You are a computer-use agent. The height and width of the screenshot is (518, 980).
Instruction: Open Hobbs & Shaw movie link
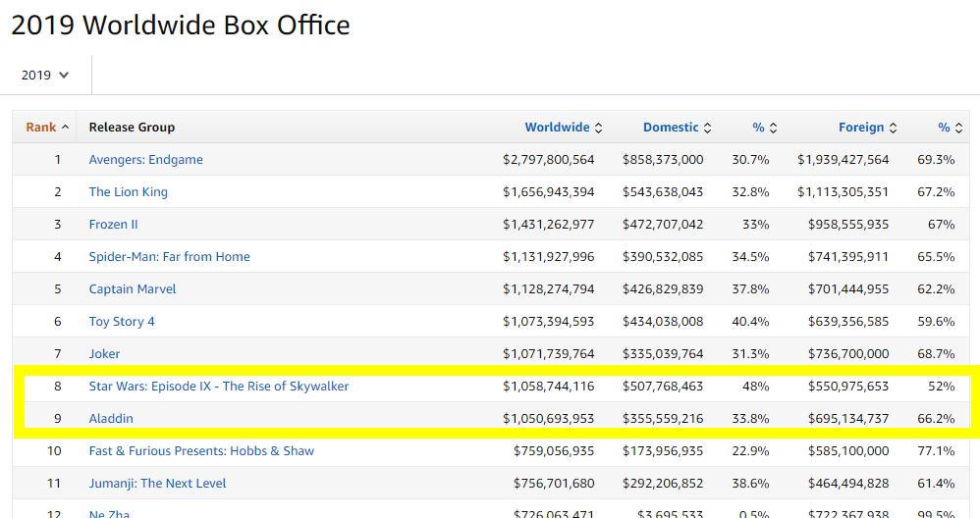tap(201, 451)
